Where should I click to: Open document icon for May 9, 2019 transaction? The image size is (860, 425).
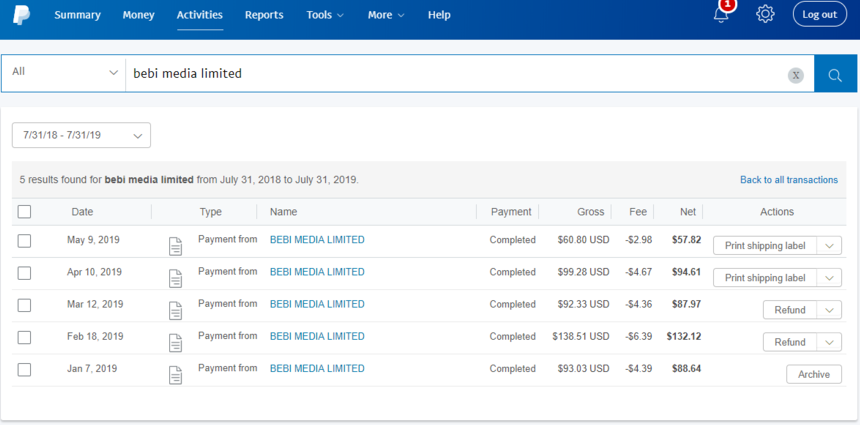coord(176,245)
